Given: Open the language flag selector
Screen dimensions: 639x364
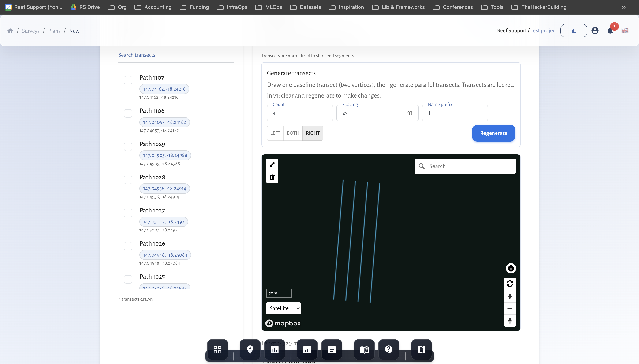Looking at the screenshot, I should point(625,30).
